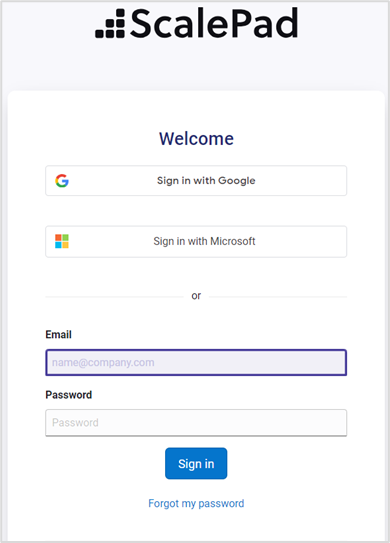Click divider line right of 'or'
This screenshot has width=390, height=543.
click(278, 297)
